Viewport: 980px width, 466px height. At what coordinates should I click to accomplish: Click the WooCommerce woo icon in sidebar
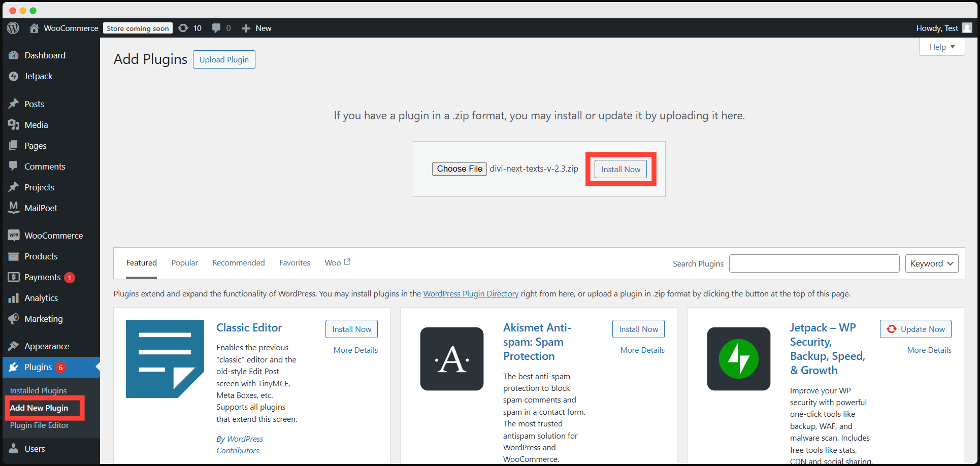(14, 235)
